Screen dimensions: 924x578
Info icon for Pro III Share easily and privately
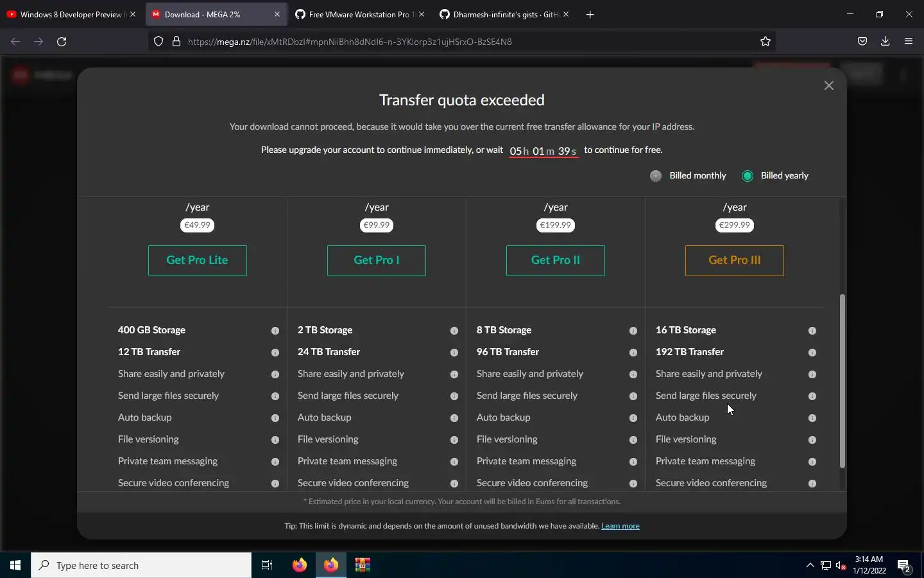point(812,374)
